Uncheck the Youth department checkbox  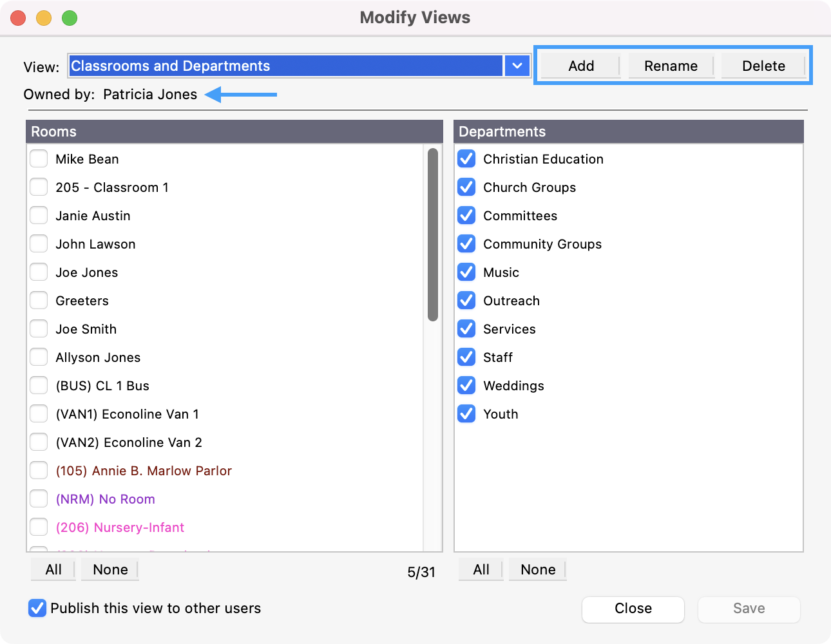point(466,414)
